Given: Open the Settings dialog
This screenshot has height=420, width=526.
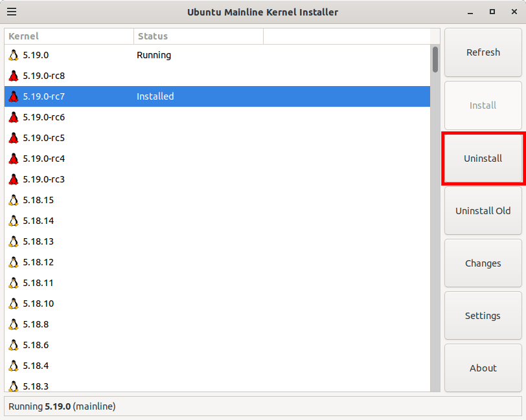Looking at the screenshot, I should coord(483,316).
